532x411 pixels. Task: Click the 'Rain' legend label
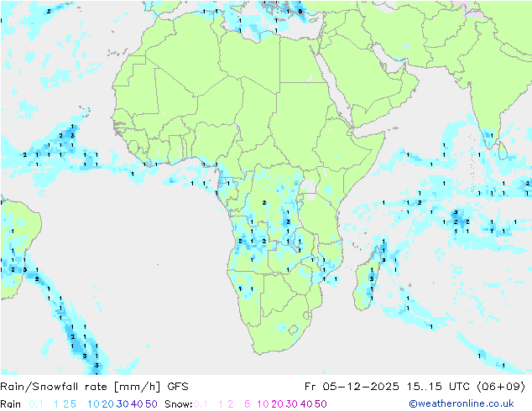point(11,404)
